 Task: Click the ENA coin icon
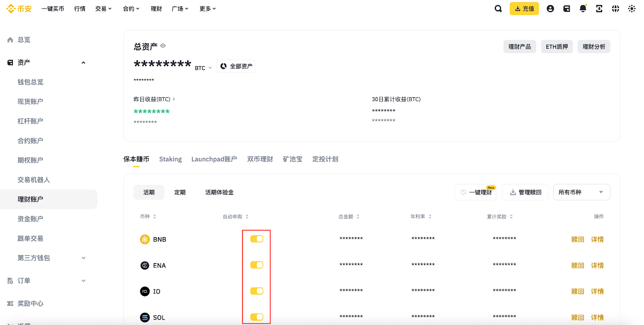145,265
